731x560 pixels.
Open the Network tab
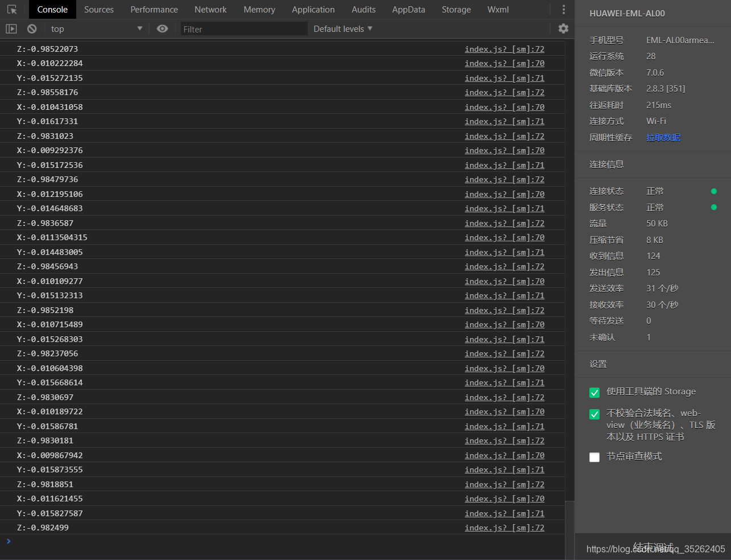[x=210, y=10]
